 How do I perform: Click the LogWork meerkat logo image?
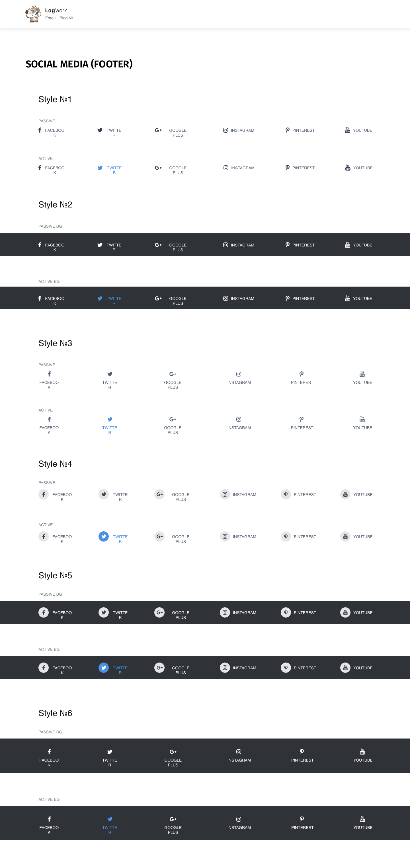33,14
